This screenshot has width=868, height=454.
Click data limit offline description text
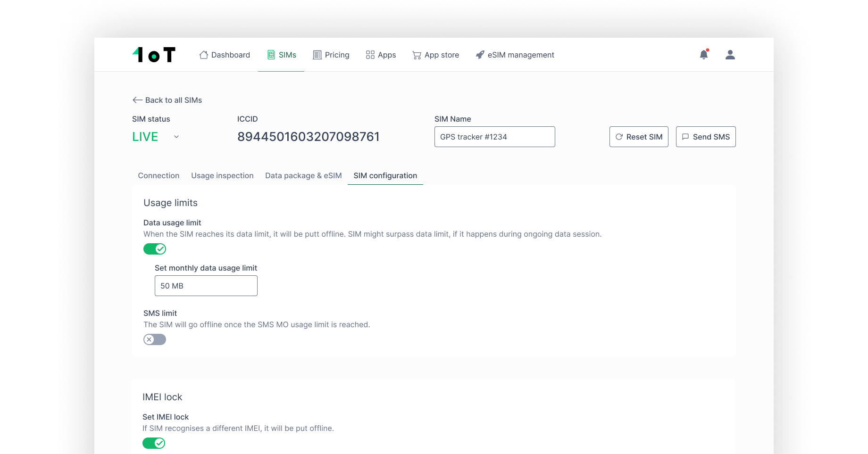pyautogui.click(x=373, y=234)
